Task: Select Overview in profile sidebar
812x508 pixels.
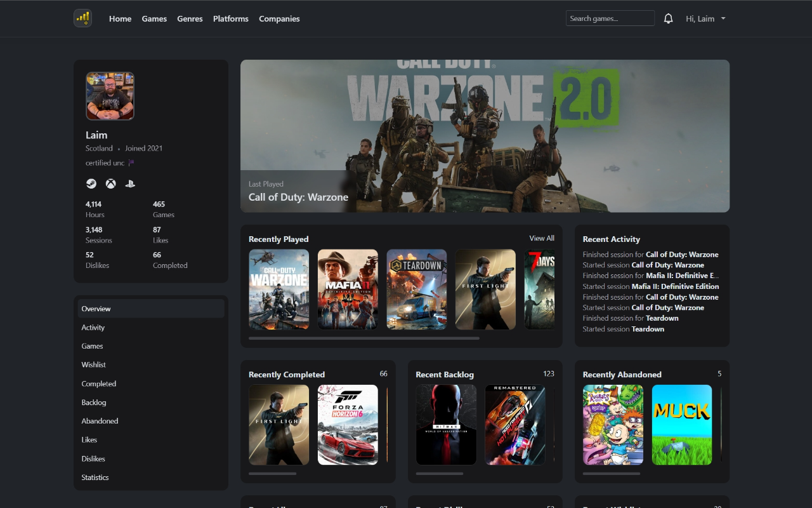Action: [151, 309]
